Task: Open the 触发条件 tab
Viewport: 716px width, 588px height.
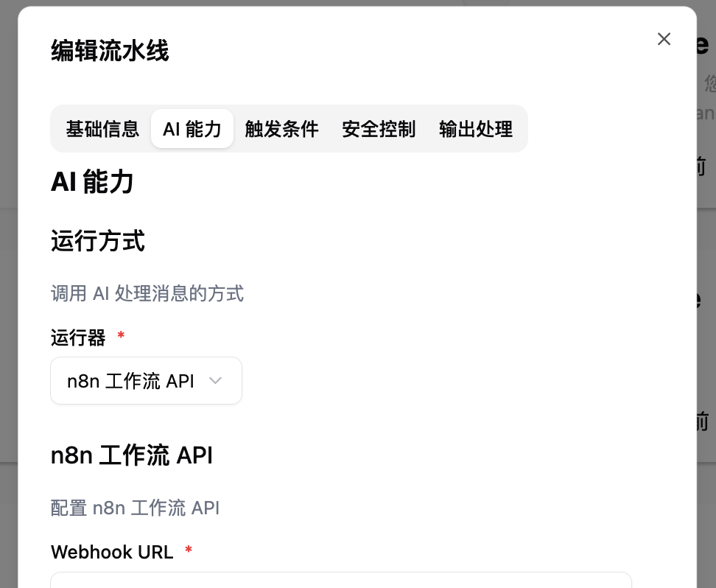Action: pos(281,129)
